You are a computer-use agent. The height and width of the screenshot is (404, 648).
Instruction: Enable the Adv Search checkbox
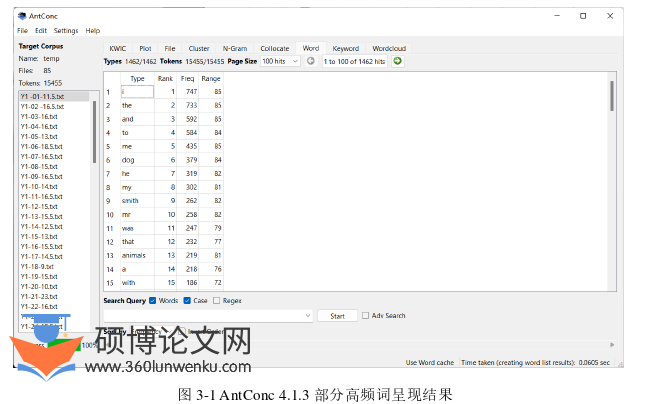coord(365,315)
